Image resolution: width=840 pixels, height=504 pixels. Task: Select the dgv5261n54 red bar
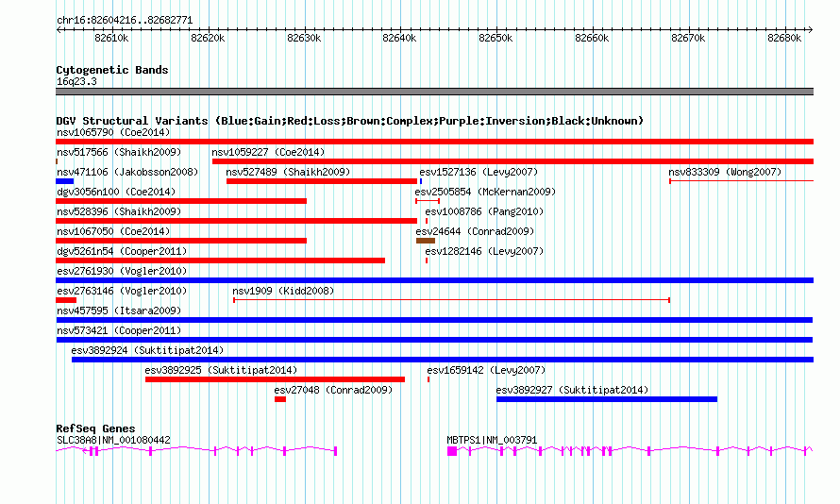[x=220, y=260]
